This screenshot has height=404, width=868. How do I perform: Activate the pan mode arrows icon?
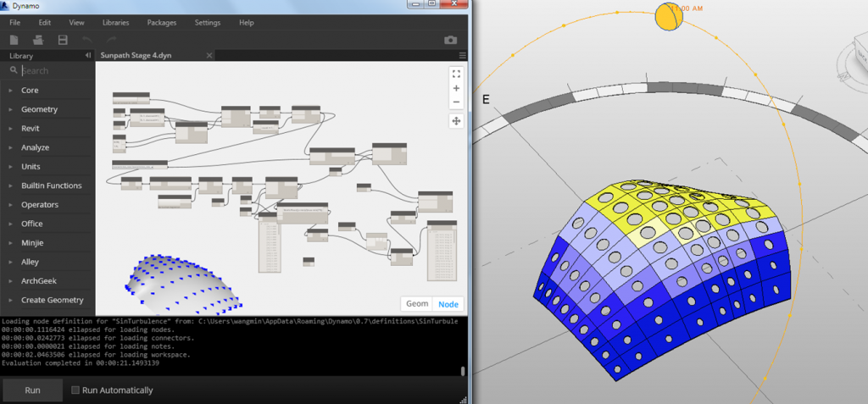(x=456, y=121)
